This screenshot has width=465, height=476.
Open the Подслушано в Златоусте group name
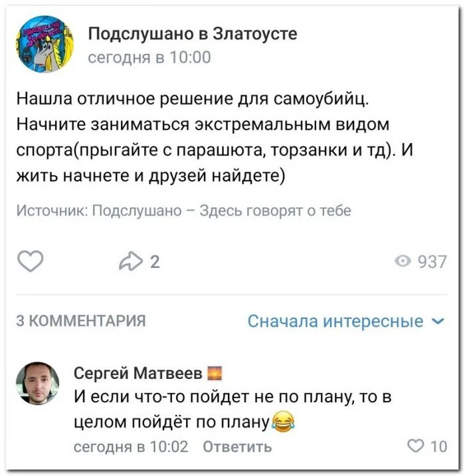pos(193,34)
